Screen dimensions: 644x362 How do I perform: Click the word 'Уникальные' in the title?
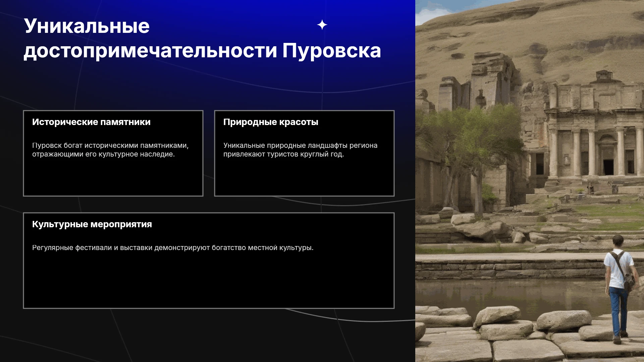point(87,26)
